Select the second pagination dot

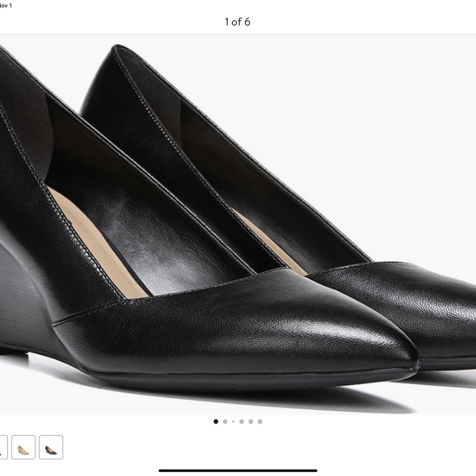pos(225,421)
